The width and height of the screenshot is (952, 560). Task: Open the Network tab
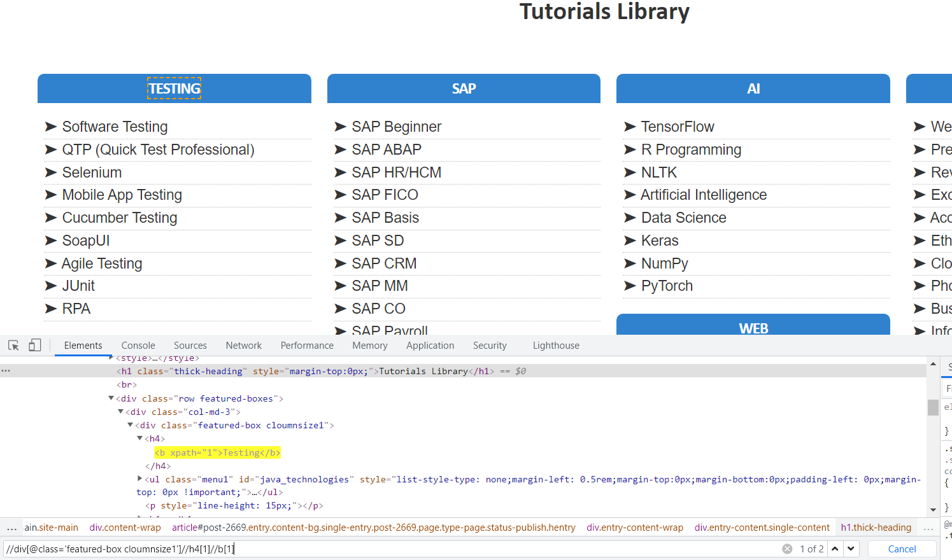244,346
